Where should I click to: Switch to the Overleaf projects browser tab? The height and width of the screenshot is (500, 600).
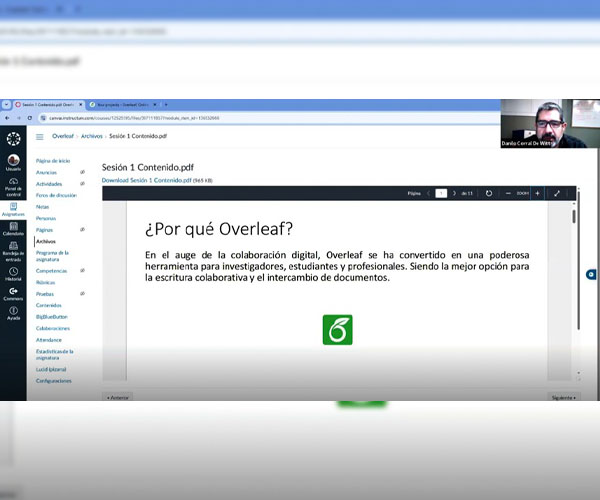pos(122,104)
